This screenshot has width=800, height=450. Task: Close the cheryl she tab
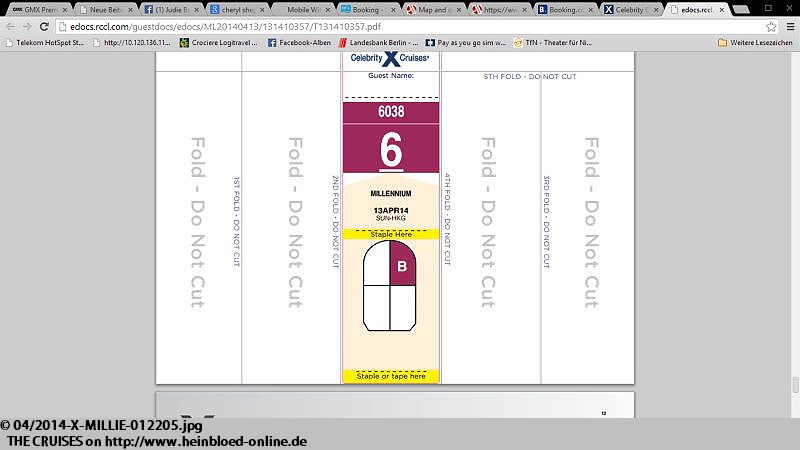(262, 10)
